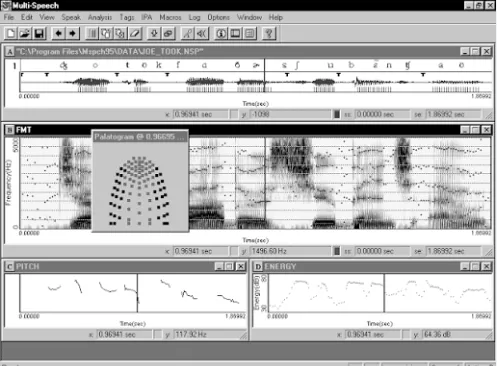Open help with question mark toolbar icon
The image size is (497, 366).
tap(269, 33)
